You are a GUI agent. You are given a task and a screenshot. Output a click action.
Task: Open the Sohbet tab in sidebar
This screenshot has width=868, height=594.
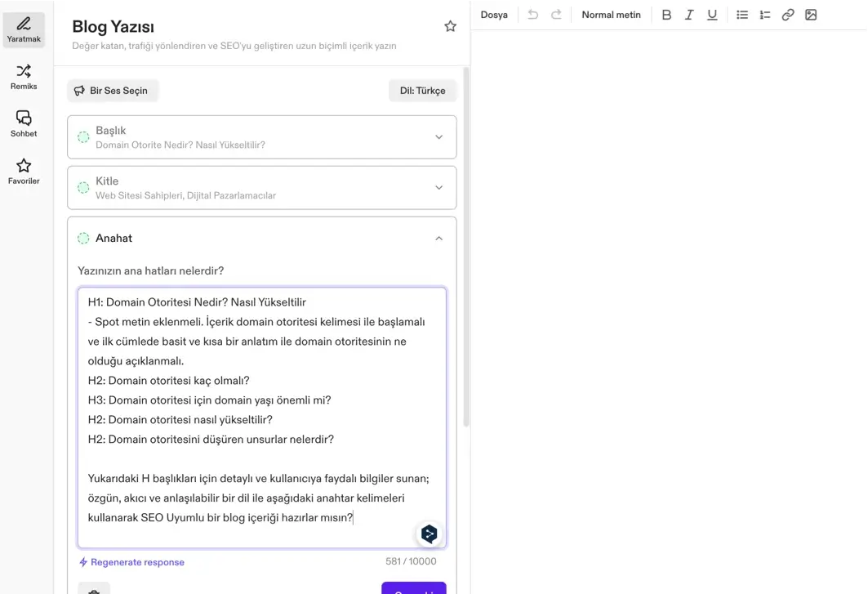tap(24, 124)
